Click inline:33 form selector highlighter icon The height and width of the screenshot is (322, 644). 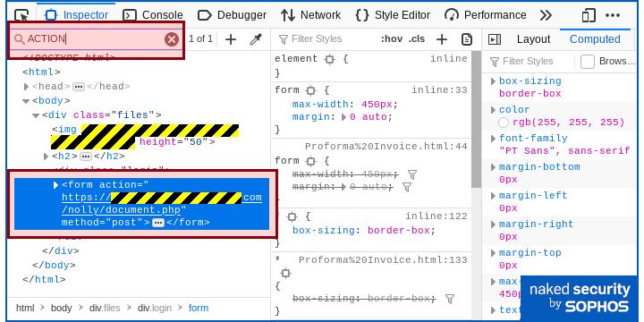point(311,90)
